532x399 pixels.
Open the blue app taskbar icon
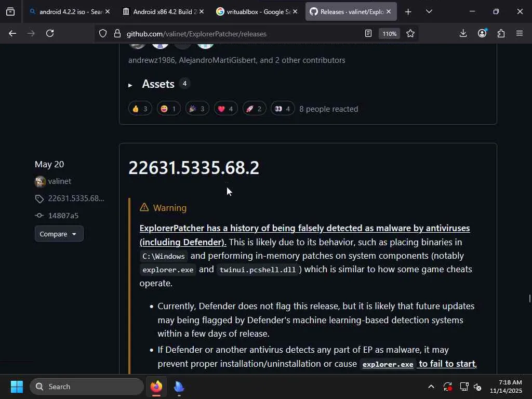[x=179, y=387]
